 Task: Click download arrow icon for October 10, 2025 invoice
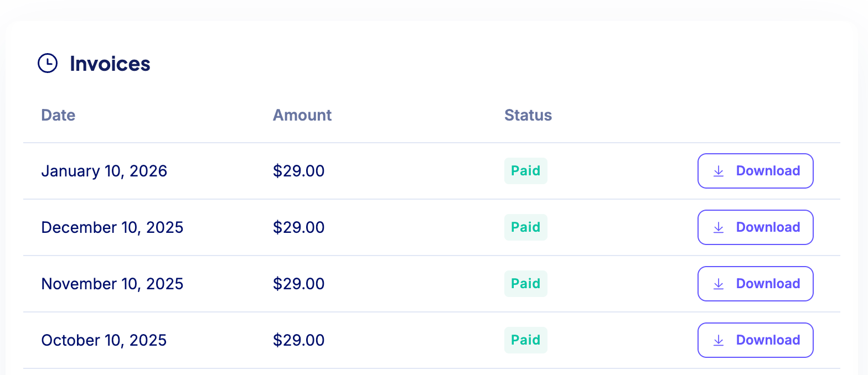(719, 340)
